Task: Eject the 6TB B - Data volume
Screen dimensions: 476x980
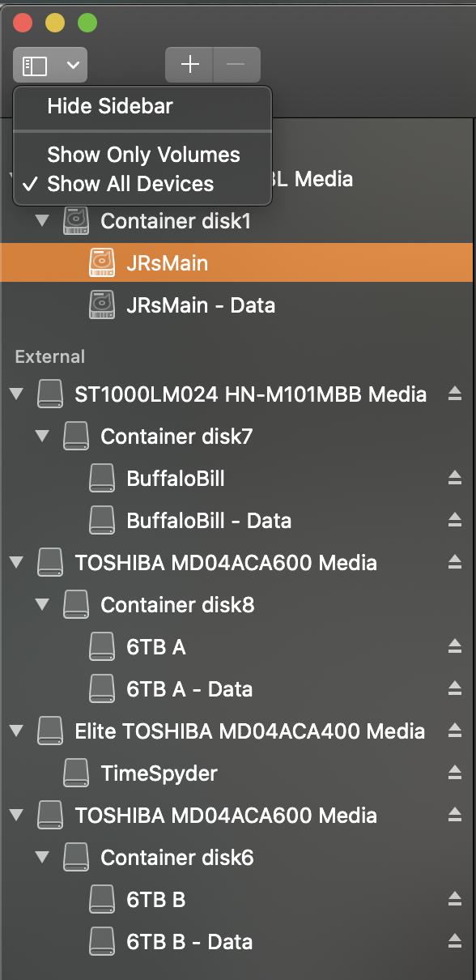Action: tap(455, 942)
